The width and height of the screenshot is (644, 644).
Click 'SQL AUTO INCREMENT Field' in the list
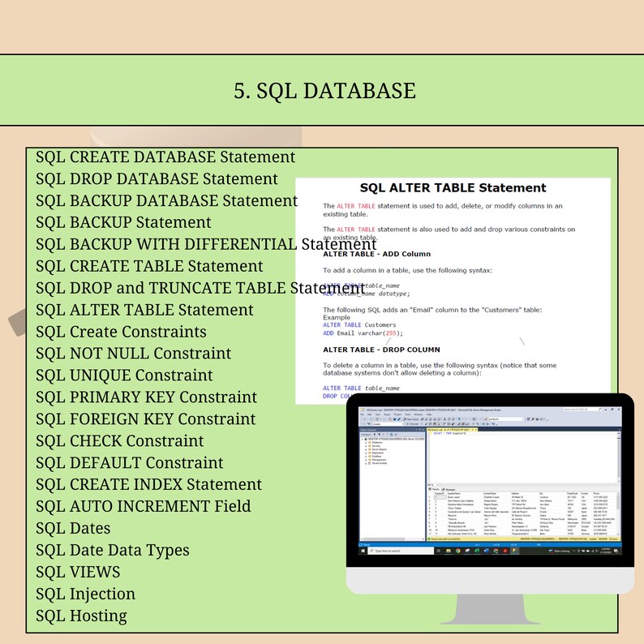pyautogui.click(x=143, y=506)
